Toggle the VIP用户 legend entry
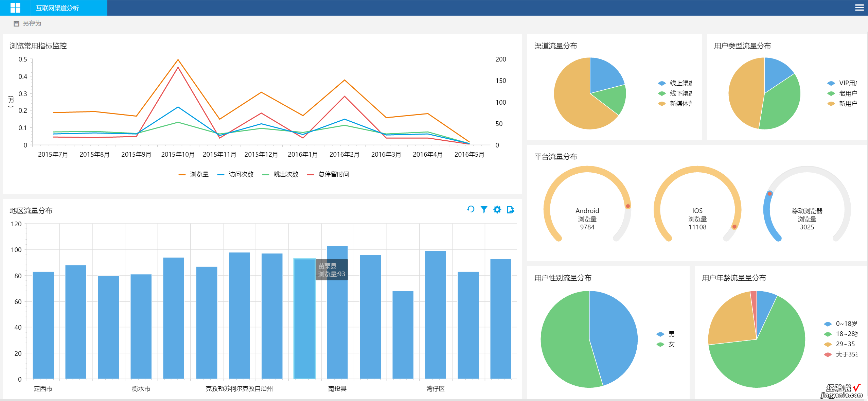The width and height of the screenshot is (868, 401). pos(842,83)
